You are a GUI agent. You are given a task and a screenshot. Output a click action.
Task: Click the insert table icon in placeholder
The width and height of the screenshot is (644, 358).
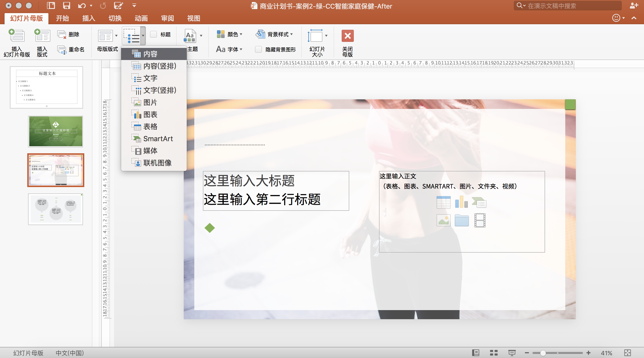pos(443,202)
